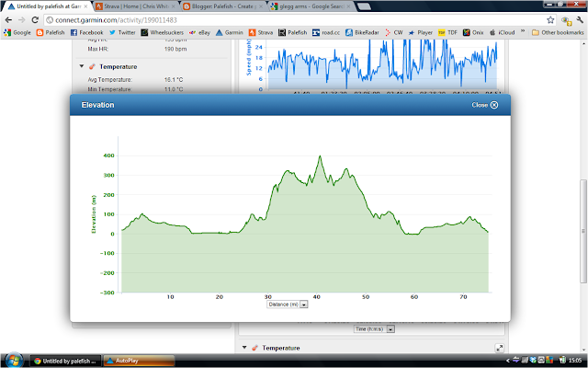Switch to the glegg arms Google Search tab
Image resolution: width=588 pixels, height=368 pixels.
(x=311, y=6)
